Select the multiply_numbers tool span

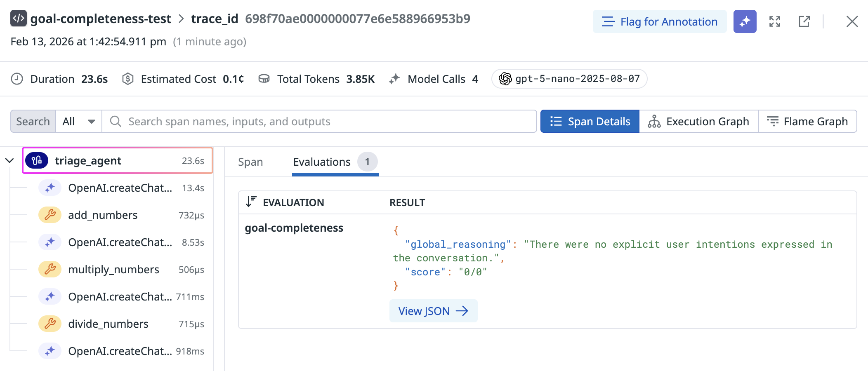pyautogui.click(x=113, y=270)
